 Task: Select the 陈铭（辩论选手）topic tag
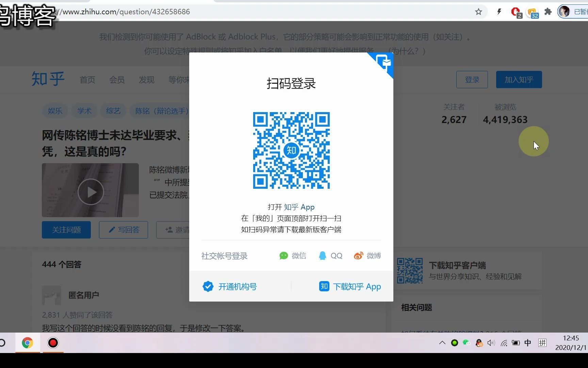(160, 111)
